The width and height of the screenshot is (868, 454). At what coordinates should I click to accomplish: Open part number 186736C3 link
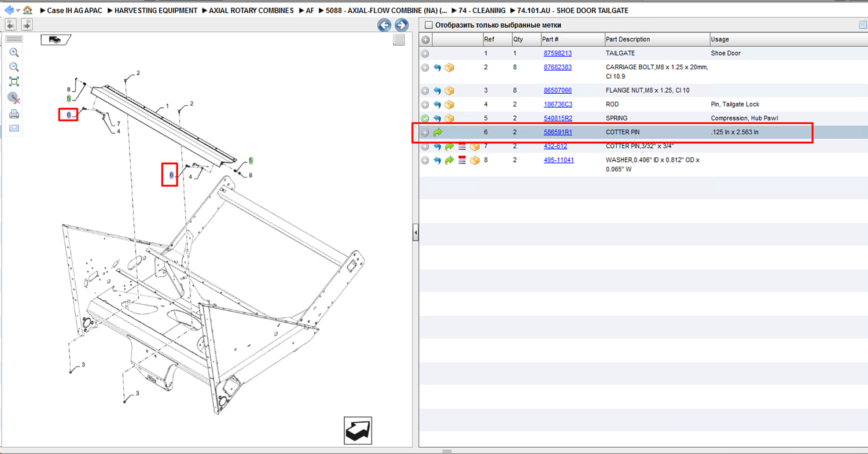click(558, 105)
